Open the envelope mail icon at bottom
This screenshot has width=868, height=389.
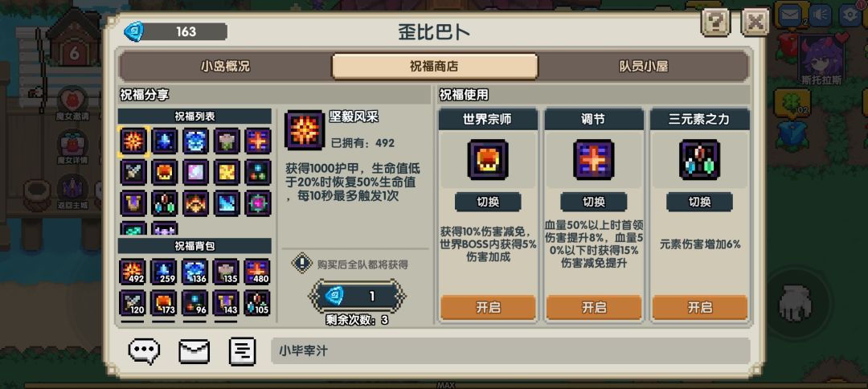pos(194,351)
